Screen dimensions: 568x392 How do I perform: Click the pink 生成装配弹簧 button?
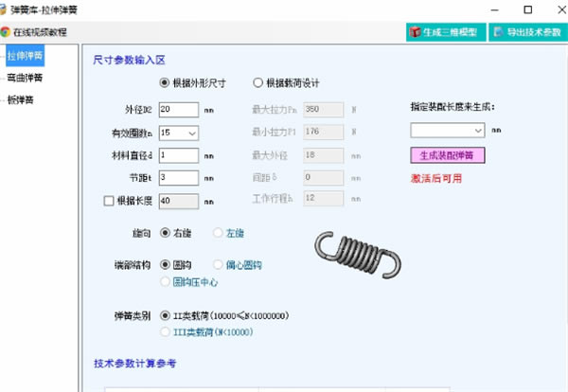[448, 155]
